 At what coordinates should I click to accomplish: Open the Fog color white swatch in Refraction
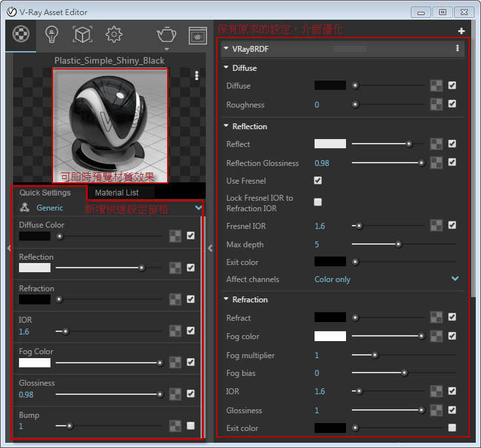tap(330, 336)
